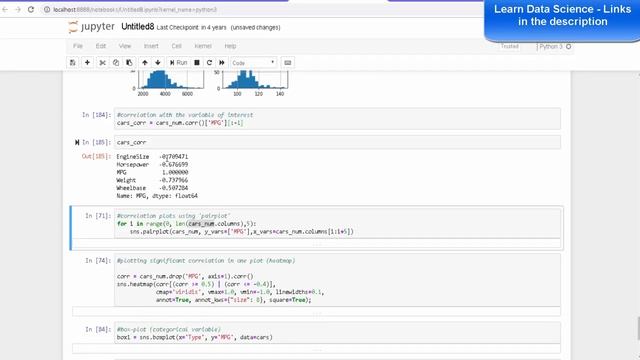Focus the localhost address bar URL
This screenshot has height=360, width=640.
coord(135,9)
